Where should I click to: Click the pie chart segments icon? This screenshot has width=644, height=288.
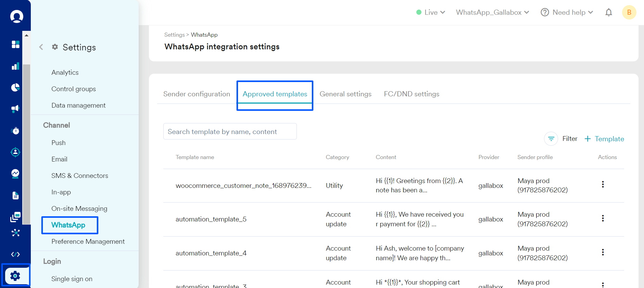(x=15, y=87)
